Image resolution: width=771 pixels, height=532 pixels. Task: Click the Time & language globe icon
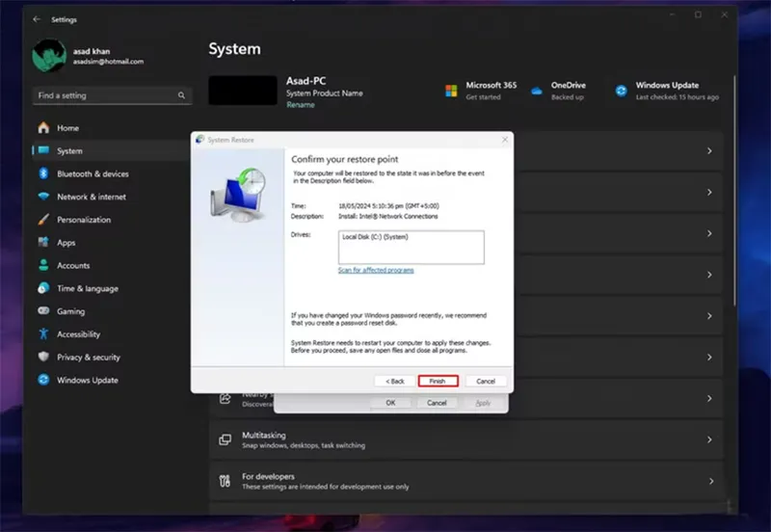pyautogui.click(x=43, y=288)
